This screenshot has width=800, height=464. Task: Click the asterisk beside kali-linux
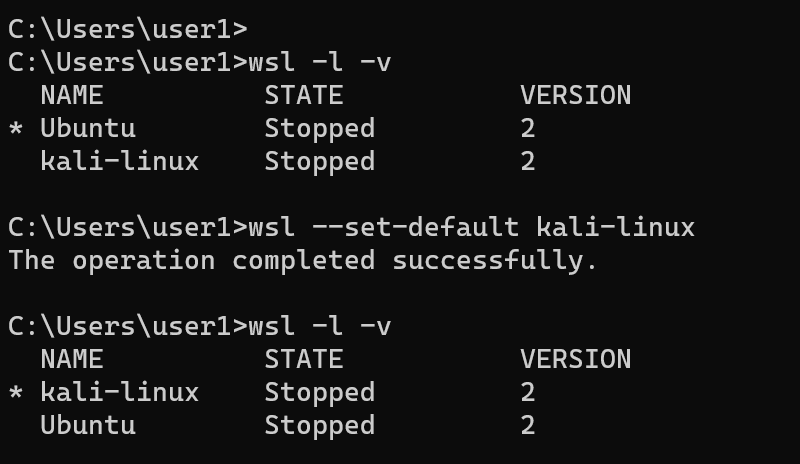point(16,393)
